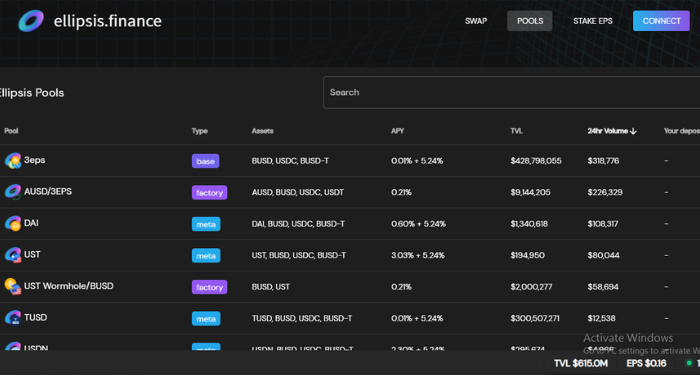Click the TUSD pool token icon
Screen dimensions: 700x375
[x=13, y=318]
